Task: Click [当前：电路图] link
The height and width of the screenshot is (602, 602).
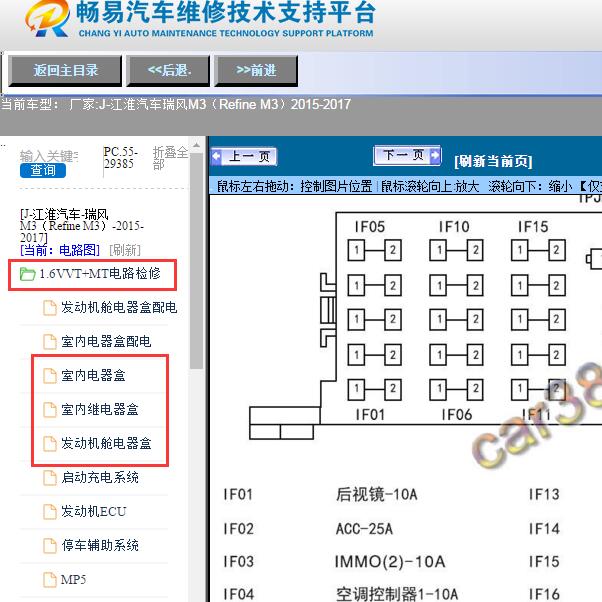Action: (60, 250)
